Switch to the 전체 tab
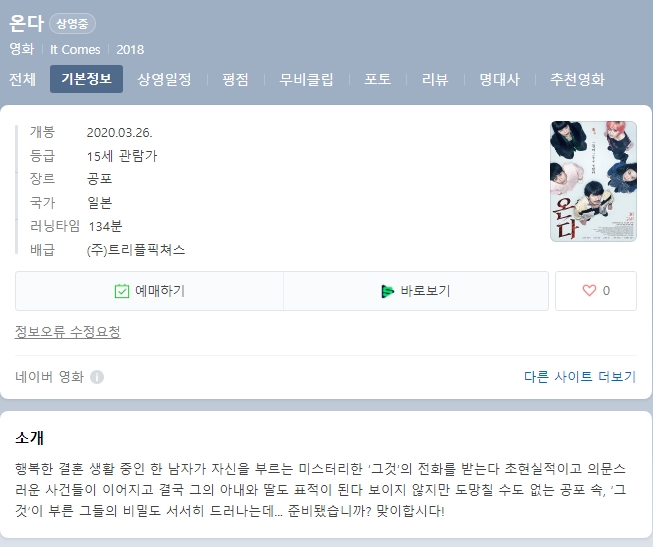This screenshot has width=653, height=547. (x=22, y=79)
